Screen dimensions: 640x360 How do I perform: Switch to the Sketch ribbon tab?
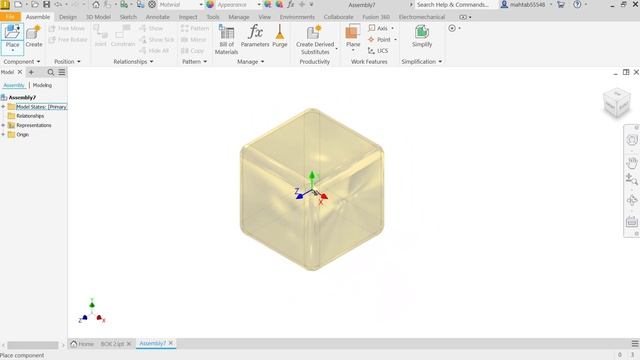tap(128, 17)
